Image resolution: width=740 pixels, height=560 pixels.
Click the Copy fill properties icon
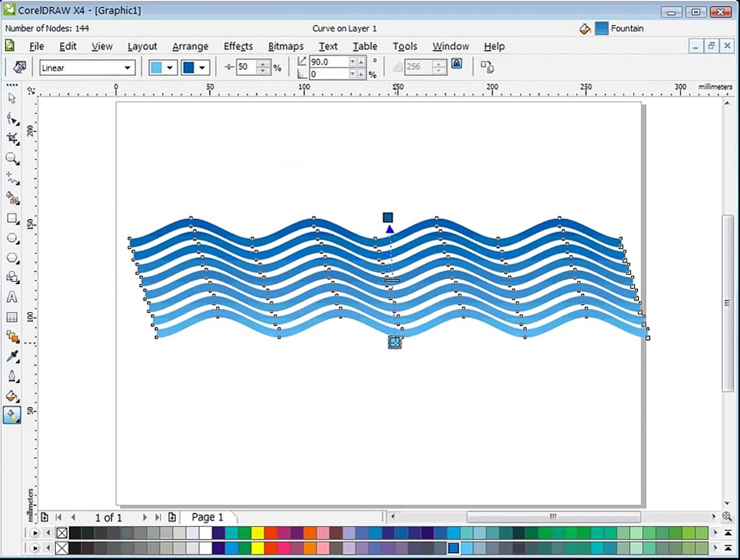[487, 67]
